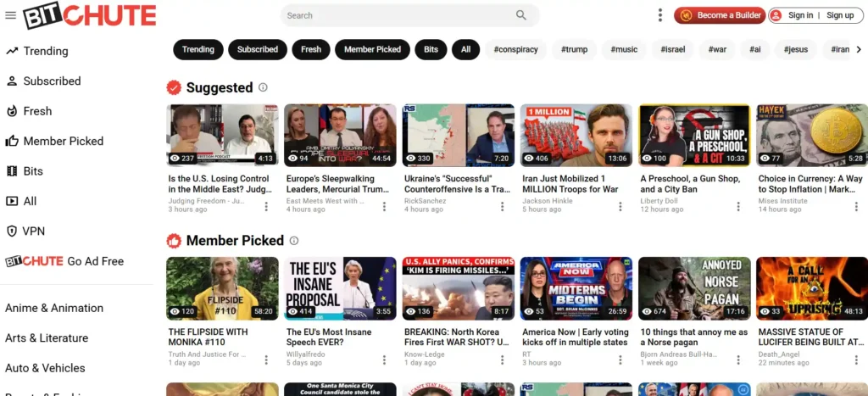Filter by #conspiracy hashtag
Viewport: 868px width, 396px height.
[516, 49]
